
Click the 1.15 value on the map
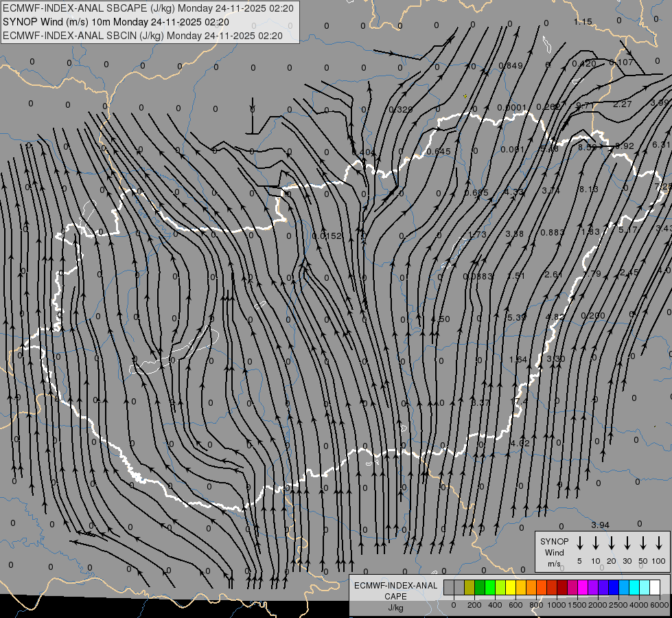point(583,21)
